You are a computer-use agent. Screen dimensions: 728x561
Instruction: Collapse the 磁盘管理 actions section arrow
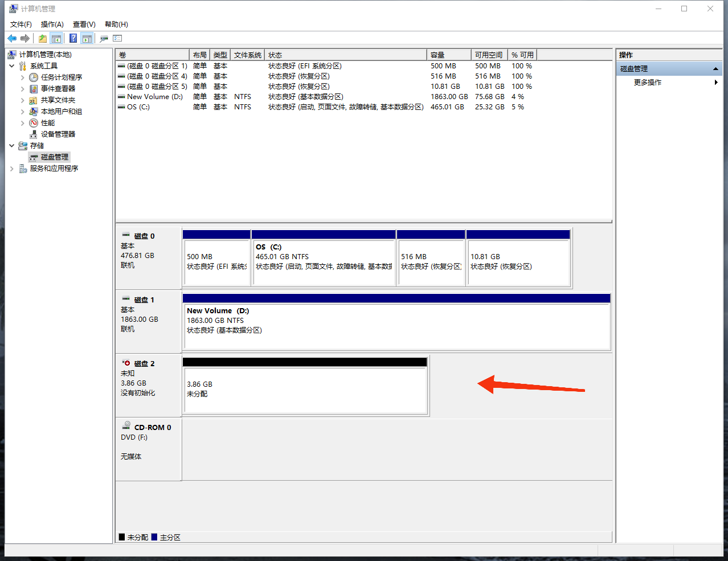click(715, 69)
